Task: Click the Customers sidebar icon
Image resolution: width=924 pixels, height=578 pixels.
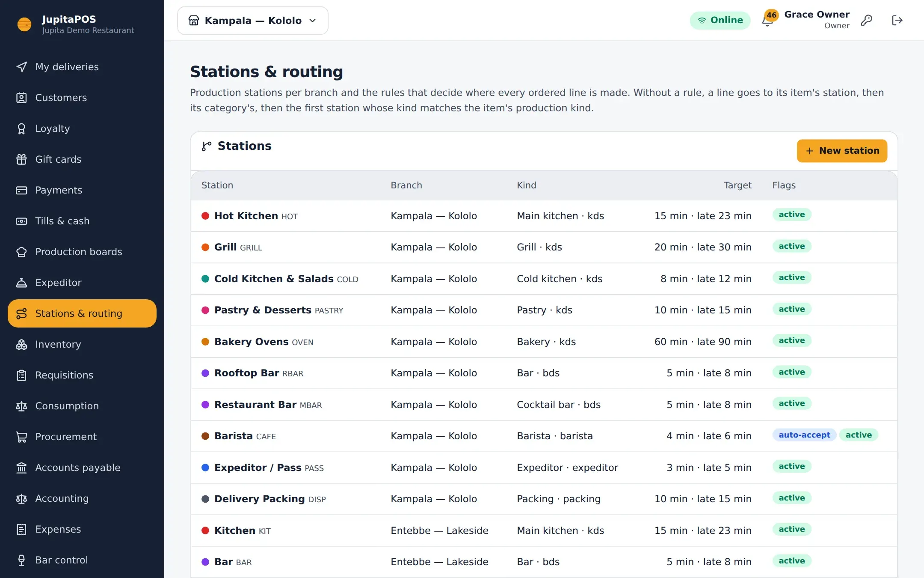Action: [21, 98]
